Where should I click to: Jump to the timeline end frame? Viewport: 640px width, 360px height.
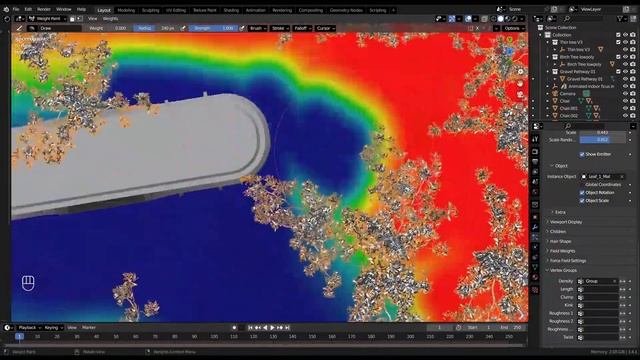[x=287, y=328]
